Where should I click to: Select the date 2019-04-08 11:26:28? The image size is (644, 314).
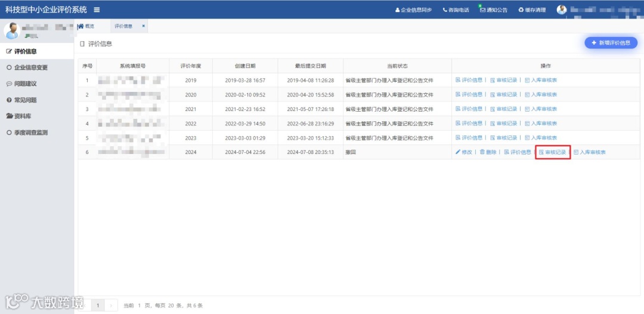[x=311, y=80]
